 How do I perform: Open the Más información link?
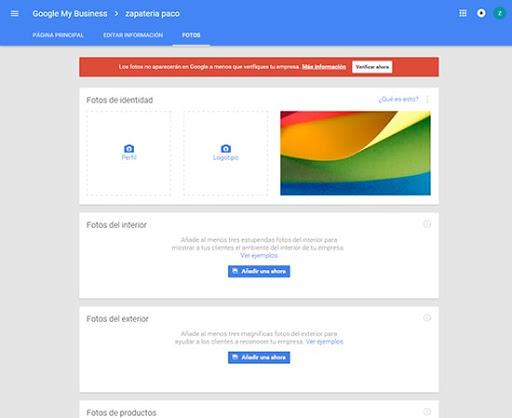point(324,67)
